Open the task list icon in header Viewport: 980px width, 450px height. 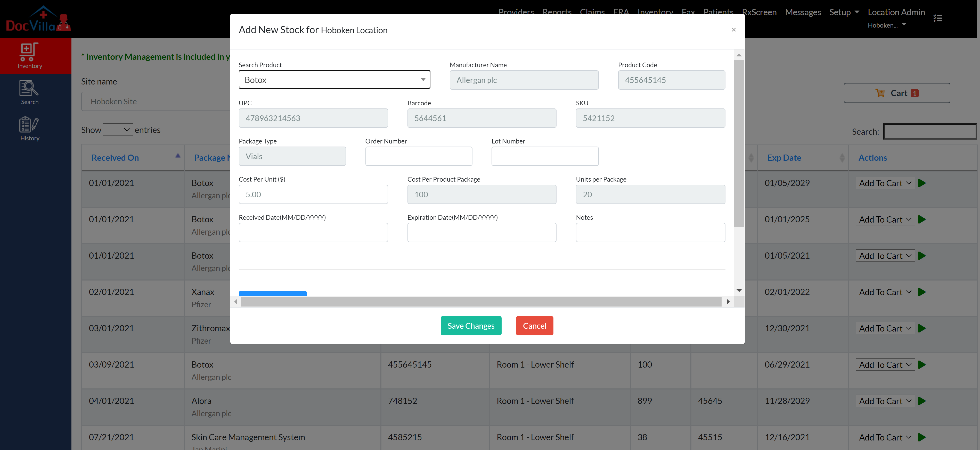[x=937, y=18]
